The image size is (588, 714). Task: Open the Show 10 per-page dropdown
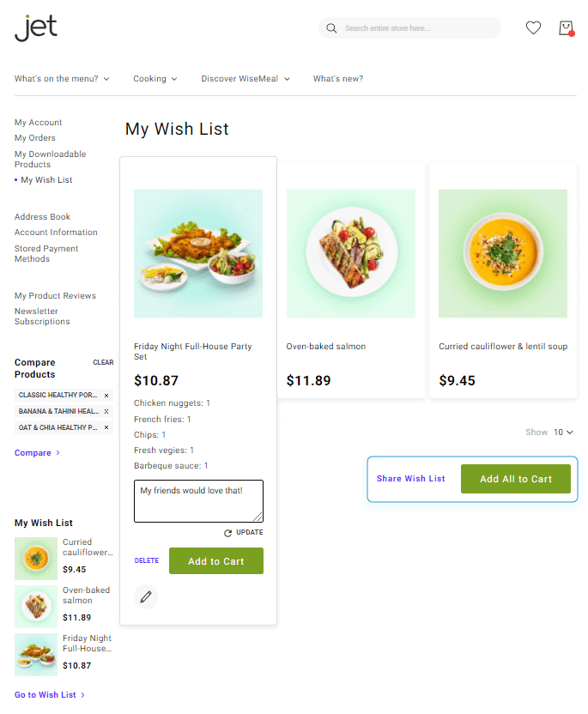coord(563,433)
